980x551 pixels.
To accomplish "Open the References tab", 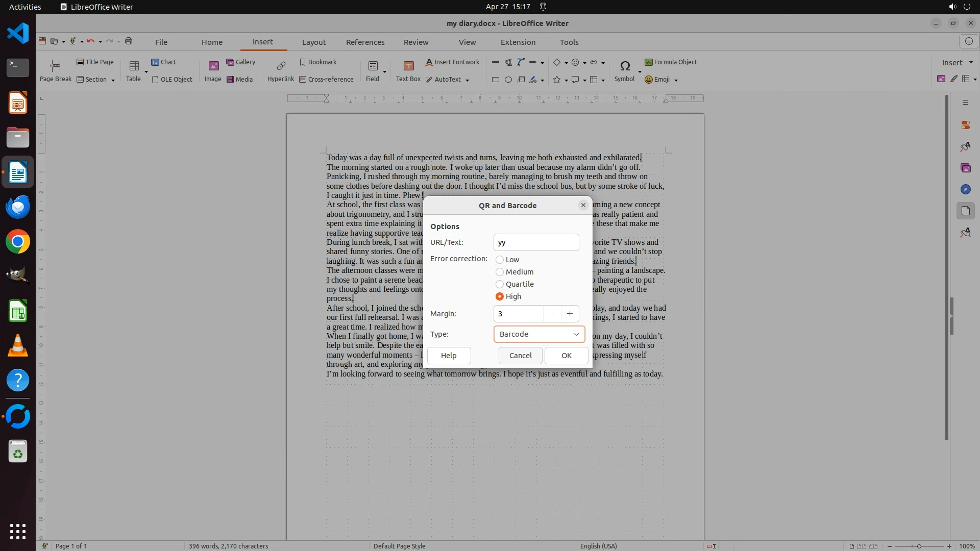I will tap(365, 42).
